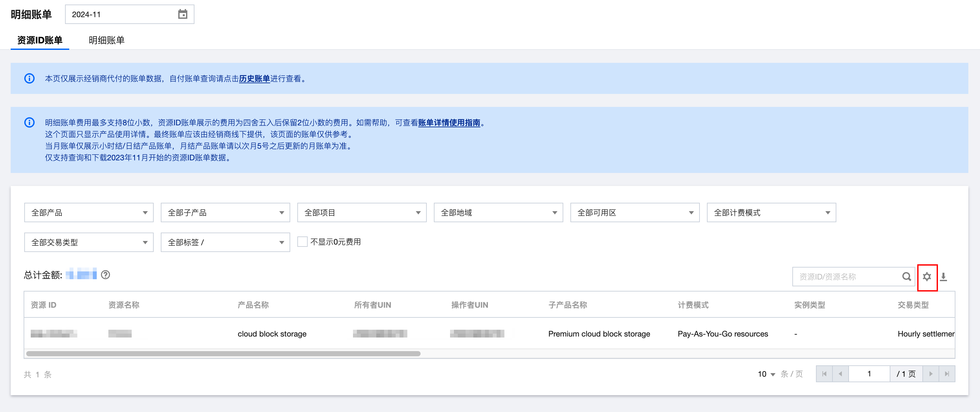Open the 历史账单 link
Image resolution: width=980 pixels, height=412 pixels.
(254, 78)
